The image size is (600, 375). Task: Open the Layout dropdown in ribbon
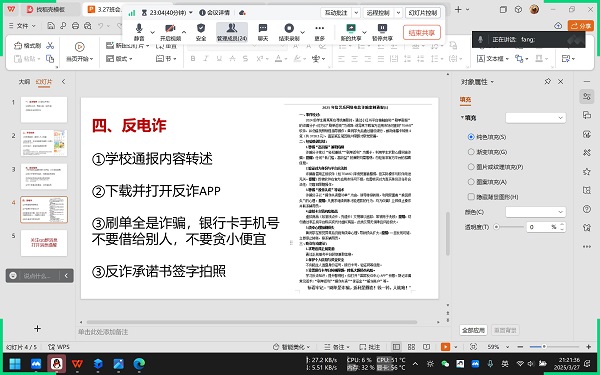[119, 59]
